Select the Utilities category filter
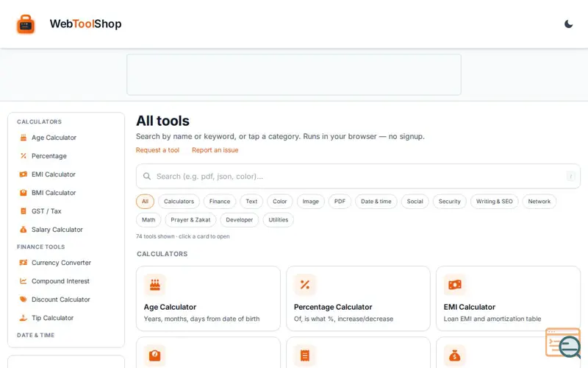Viewport: 588px width, 368px height. pos(279,219)
